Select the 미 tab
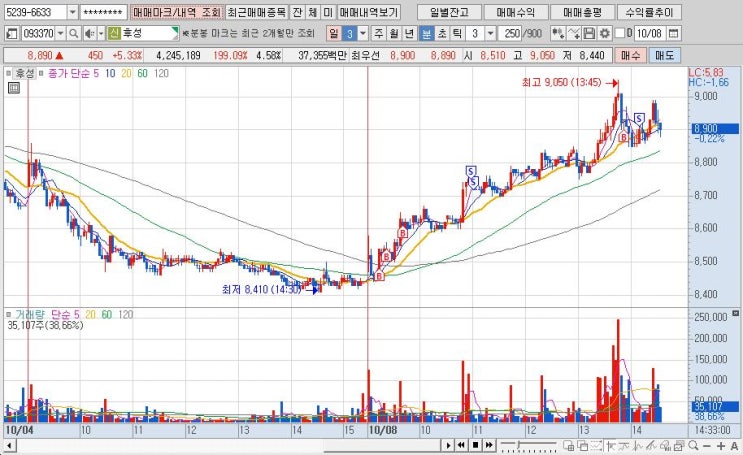743x455 pixels. [x=328, y=12]
